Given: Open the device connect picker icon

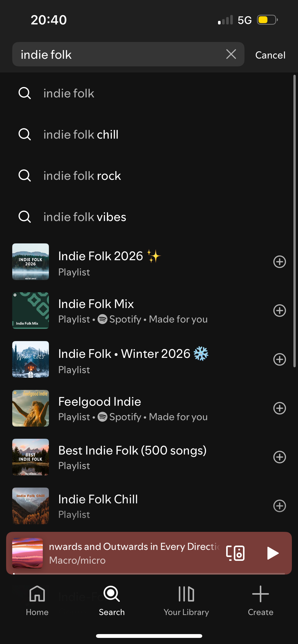Looking at the screenshot, I should tap(235, 553).
